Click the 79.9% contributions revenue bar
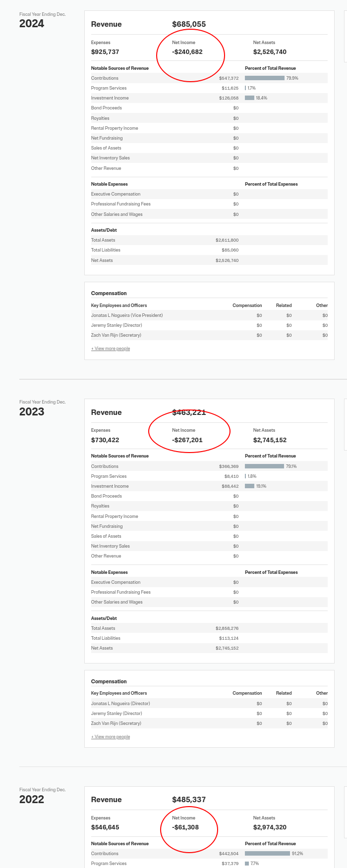The width and height of the screenshot is (347, 868). point(265,78)
